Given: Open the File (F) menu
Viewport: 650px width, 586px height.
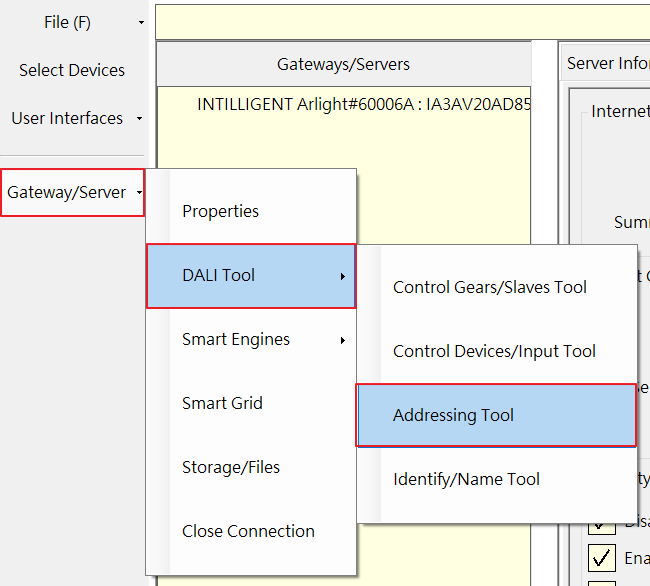Looking at the screenshot, I should [67, 22].
